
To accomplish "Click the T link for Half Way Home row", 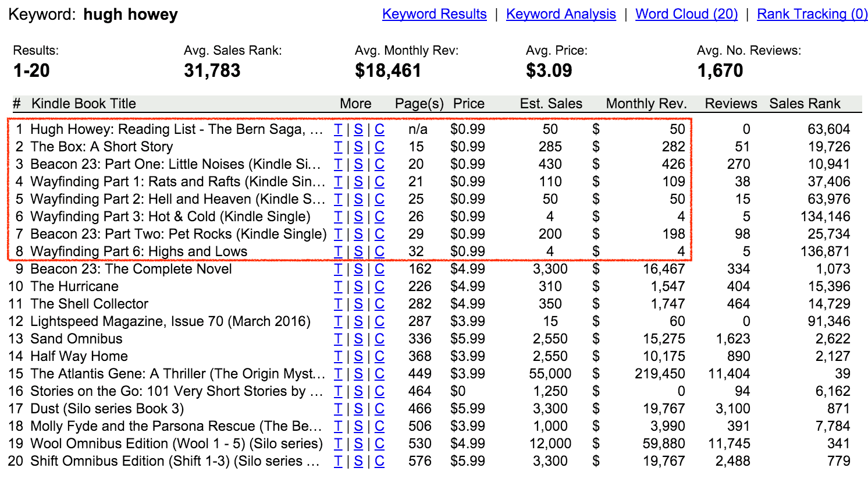I will pos(338,356).
